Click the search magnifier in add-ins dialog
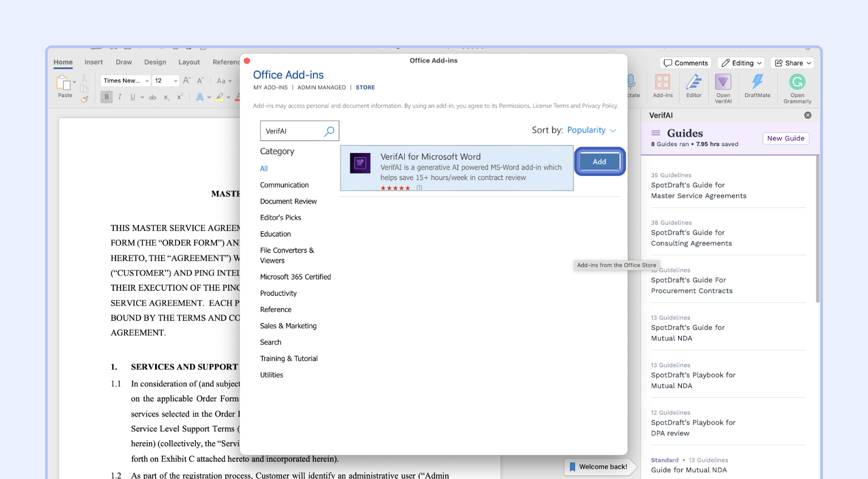Viewport: 868px width, 479px height. coord(329,131)
